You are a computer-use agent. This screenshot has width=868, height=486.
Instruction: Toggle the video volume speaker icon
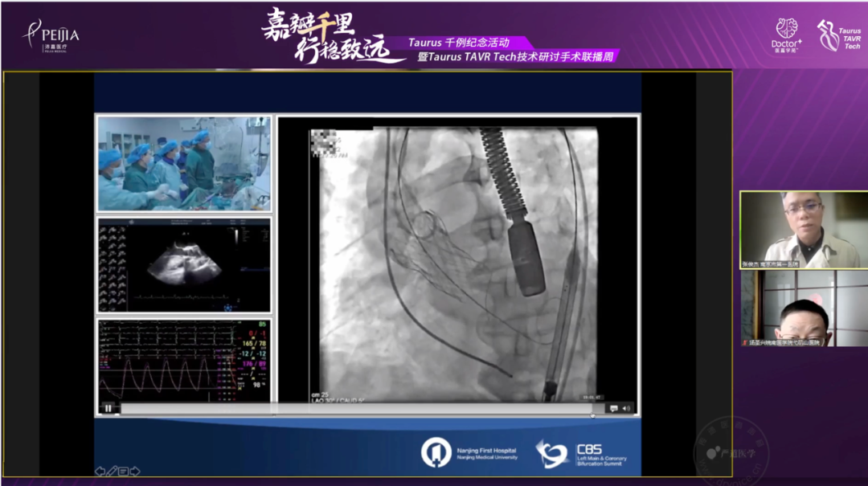(626, 408)
